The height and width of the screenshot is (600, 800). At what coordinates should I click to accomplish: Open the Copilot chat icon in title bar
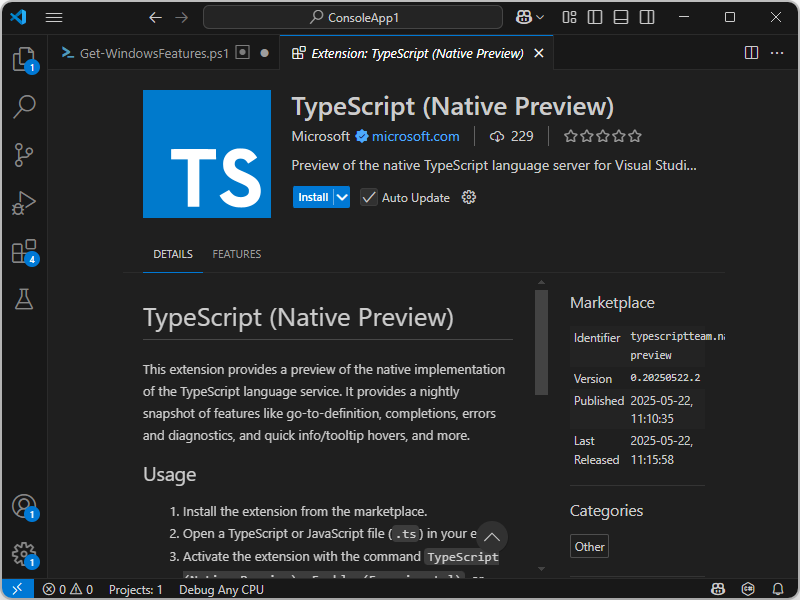[523, 17]
